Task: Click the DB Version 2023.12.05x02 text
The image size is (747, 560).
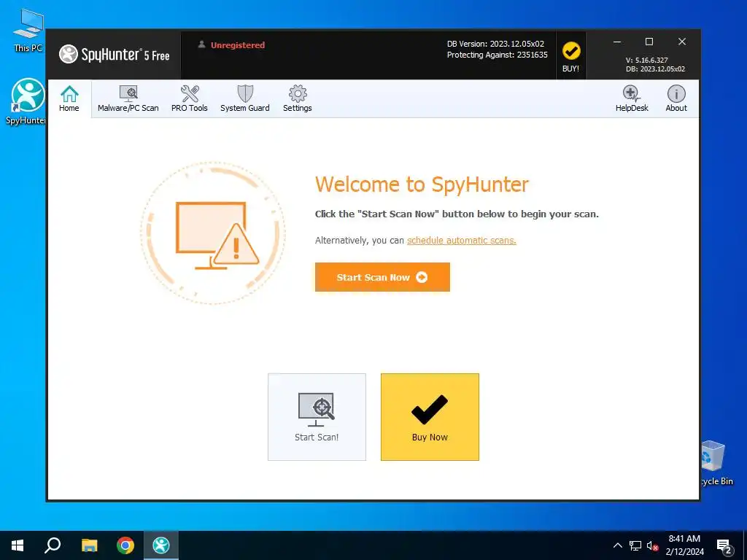Action: click(x=495, y=44)
